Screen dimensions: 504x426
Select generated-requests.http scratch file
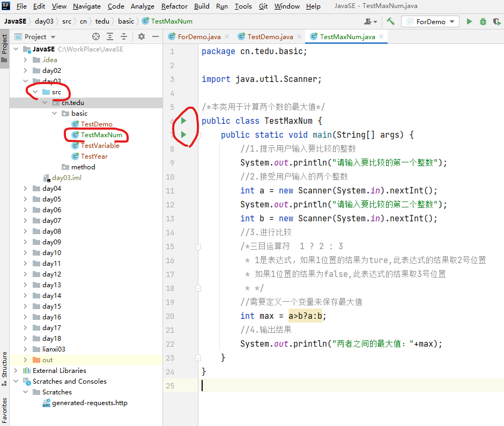click(x=90, y=403)
